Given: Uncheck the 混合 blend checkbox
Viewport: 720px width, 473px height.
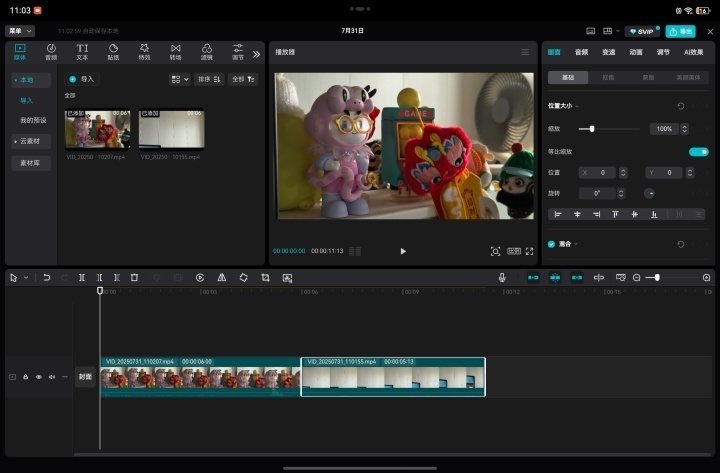Looking at the screenshot, I should pyautogui.click(x=551, y=244).
